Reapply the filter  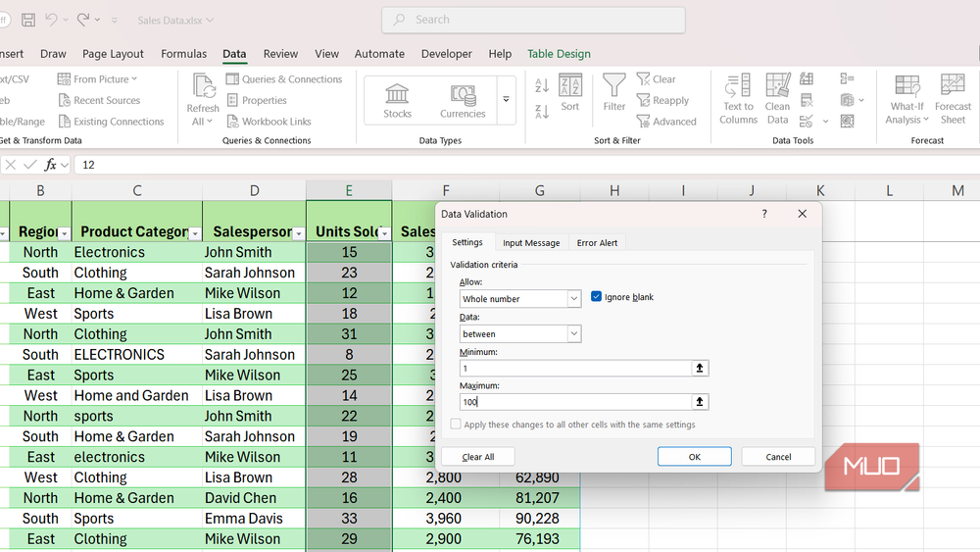662,101
